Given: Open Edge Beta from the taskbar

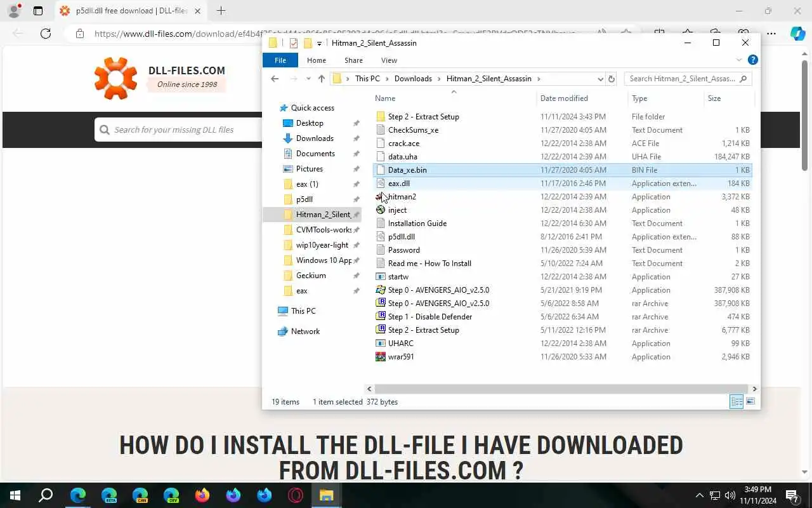Looking at the screenshot, I should [x=109, y=495].
